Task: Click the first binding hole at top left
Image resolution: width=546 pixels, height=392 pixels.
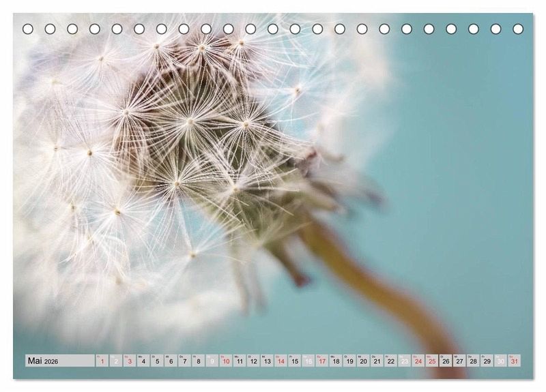Action: (x=28, y=29)
